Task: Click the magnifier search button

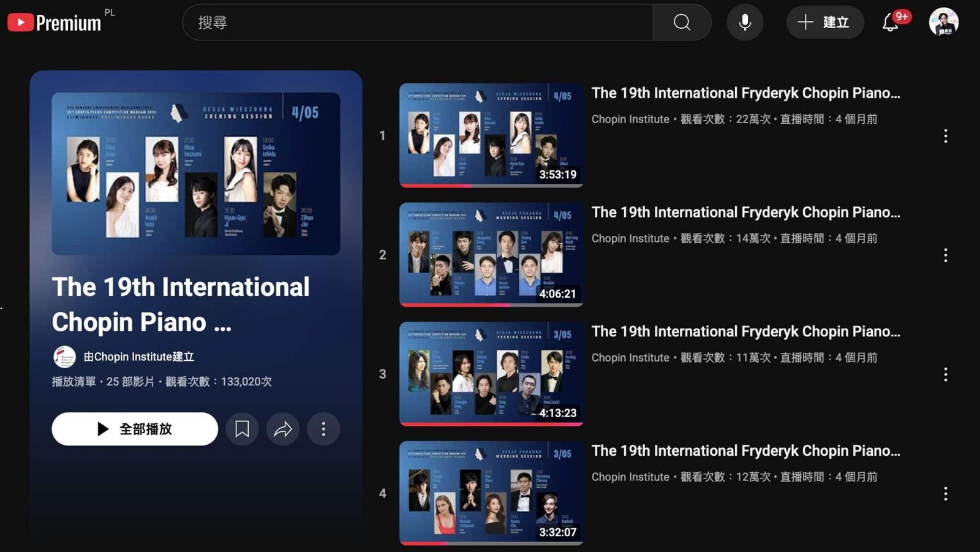Action: tap(682, 23)
